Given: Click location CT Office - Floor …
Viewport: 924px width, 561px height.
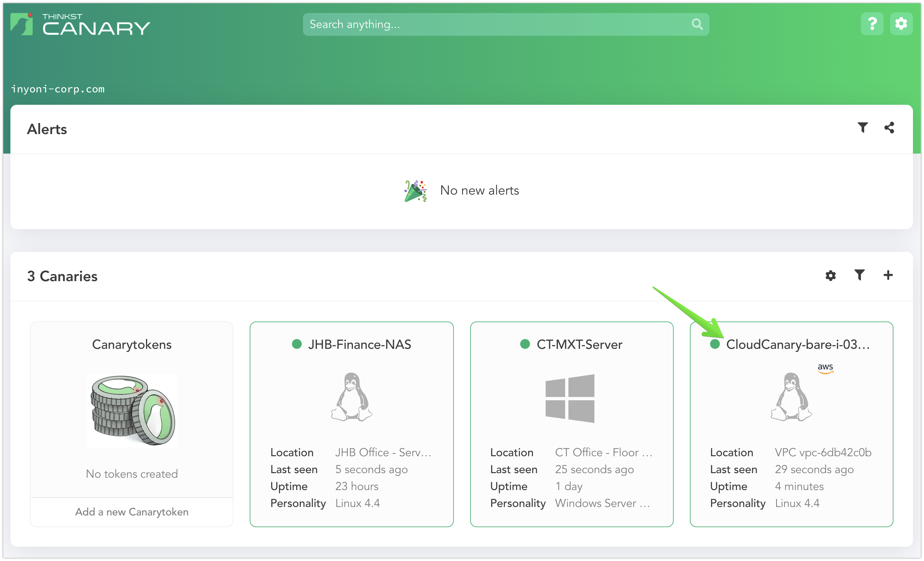Looking at the screenshot, I should [x=604, y=453].
